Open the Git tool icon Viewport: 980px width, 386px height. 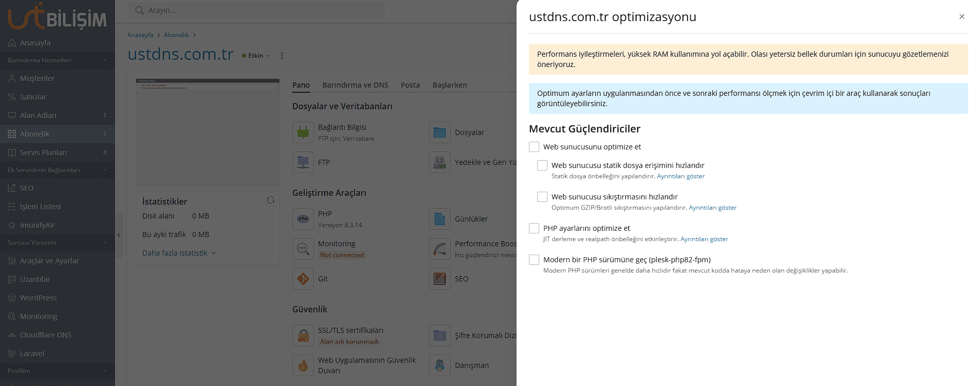[x=303, y=279]
